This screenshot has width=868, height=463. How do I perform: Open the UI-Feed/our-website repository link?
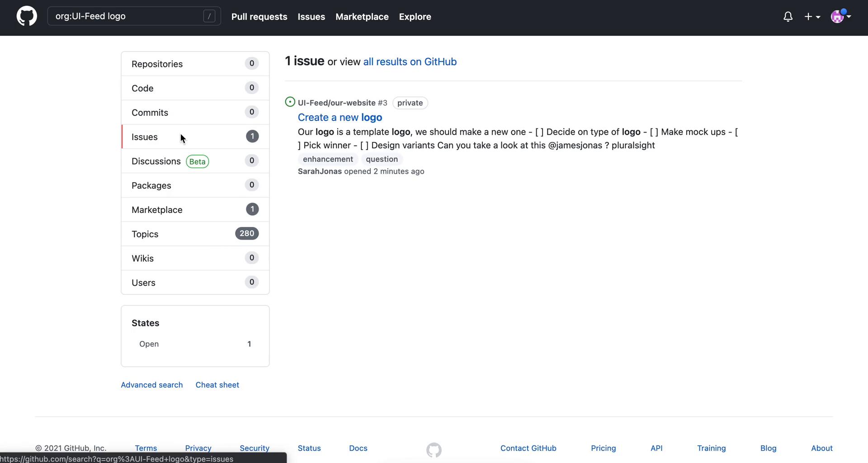[x=337, y=103]
